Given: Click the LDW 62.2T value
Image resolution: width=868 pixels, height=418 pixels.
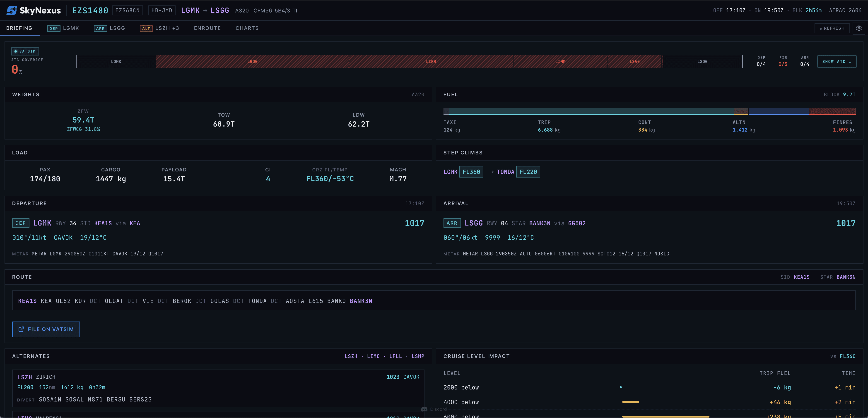Looking at the screenshot, I should [x=359, y=124].
